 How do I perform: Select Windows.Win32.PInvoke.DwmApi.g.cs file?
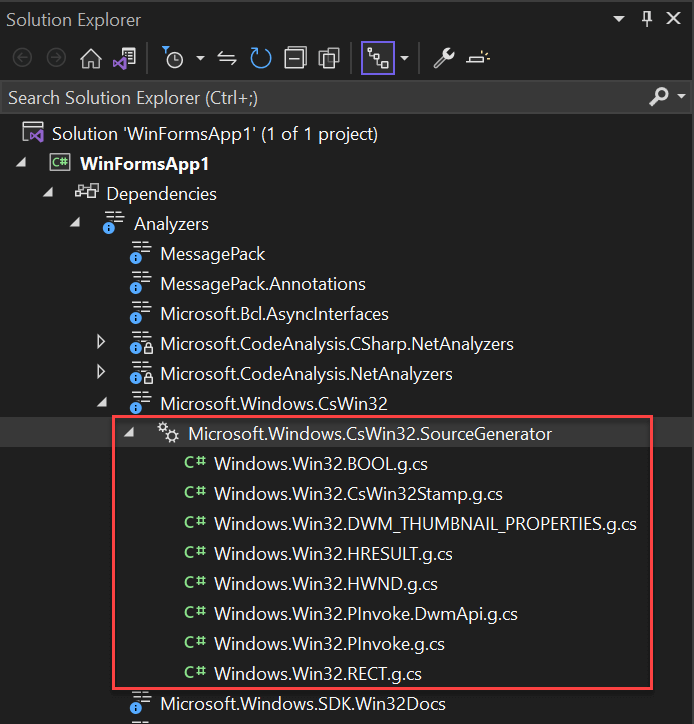(365, 613)
